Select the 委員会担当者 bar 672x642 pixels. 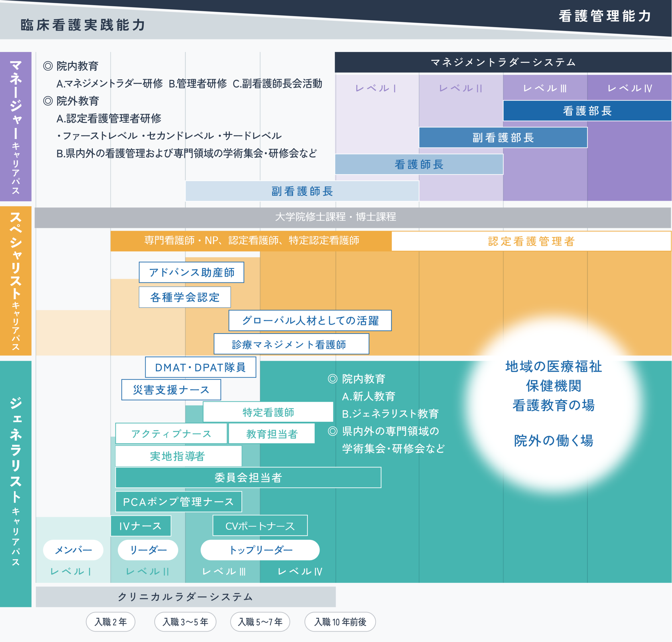tap(248, 477)
